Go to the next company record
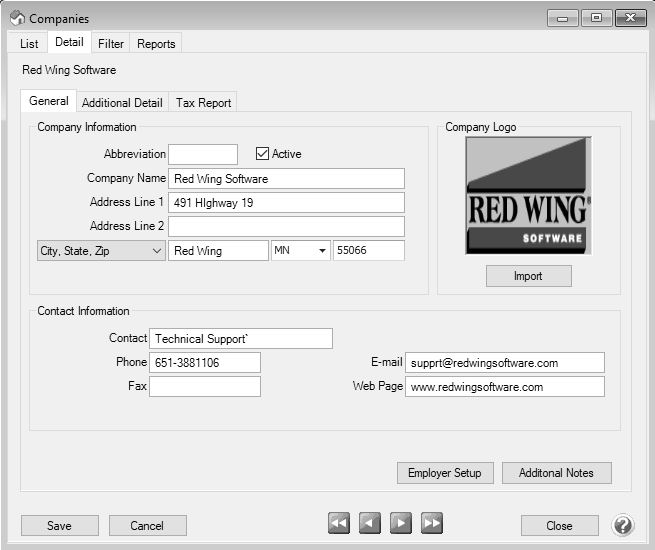 click(401, 523)
